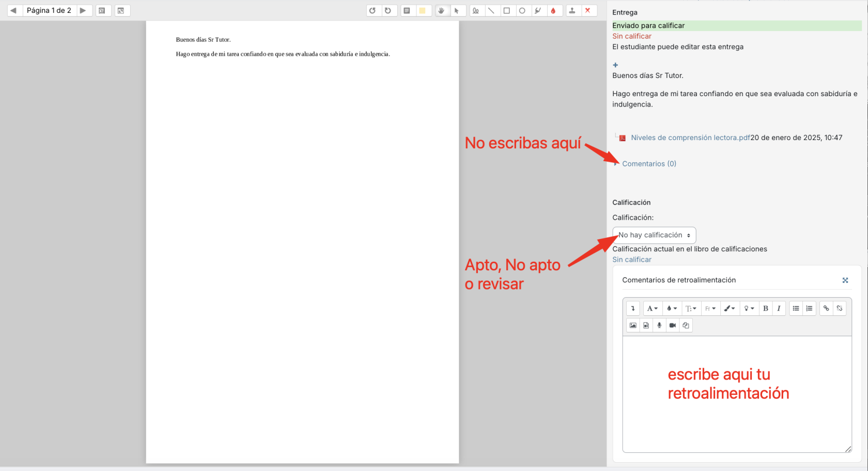Screen dimensions: 868x471
Task: Open the red cross stamp picker
Action: pyautogui.click(x=588, y=10)
